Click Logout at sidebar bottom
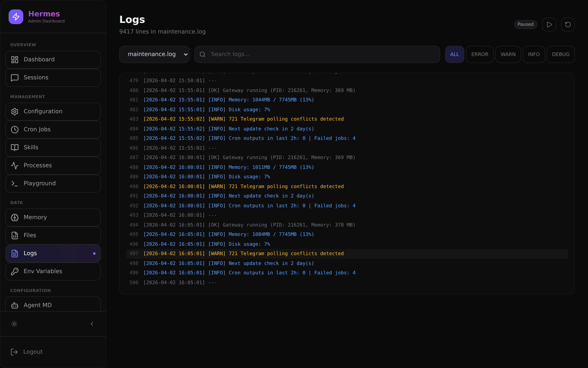 click(x=53, y=352)
